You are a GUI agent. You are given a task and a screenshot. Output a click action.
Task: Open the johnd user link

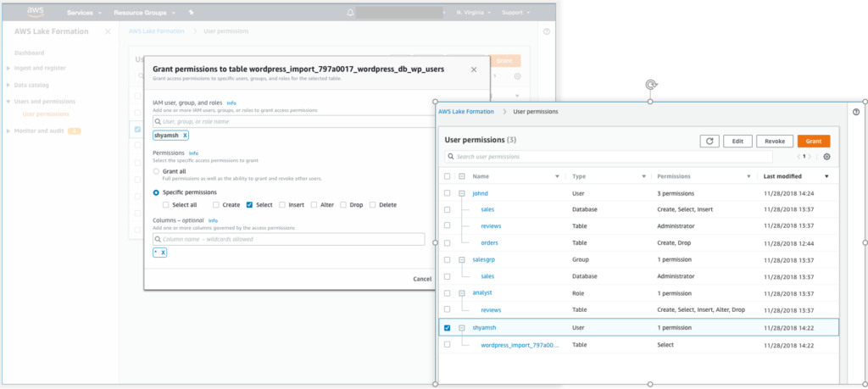pyautogui.click(x=480, y=194)
